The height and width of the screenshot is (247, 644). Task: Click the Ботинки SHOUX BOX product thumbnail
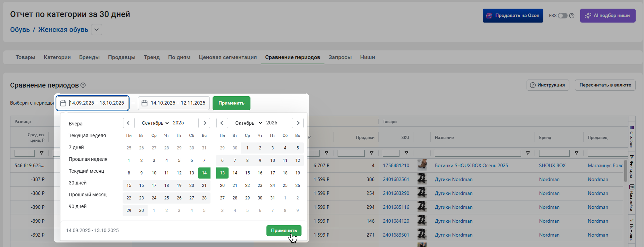[422, 165]
